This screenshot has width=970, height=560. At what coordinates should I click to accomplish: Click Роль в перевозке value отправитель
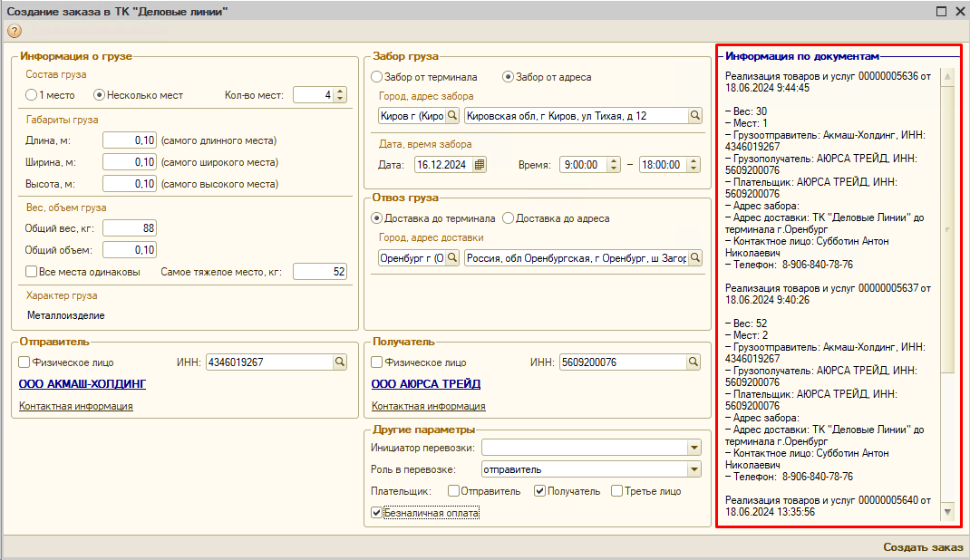point(512,469)
